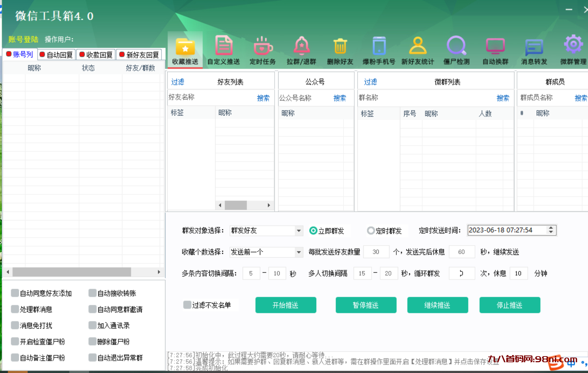The width and height of the screenshot is (588, 373).
Task: Select the 立即群发 radio button
Action: click(313, 231)
